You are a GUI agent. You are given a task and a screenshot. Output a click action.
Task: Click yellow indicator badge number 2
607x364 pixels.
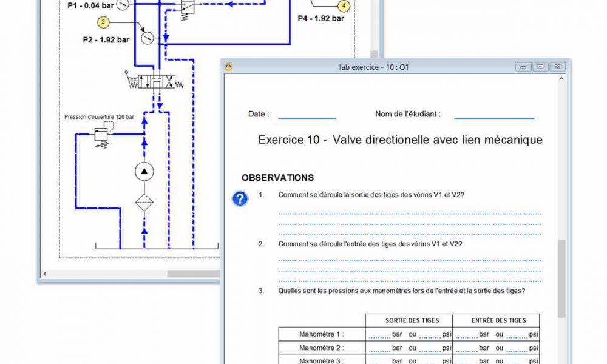coord(103,22)
